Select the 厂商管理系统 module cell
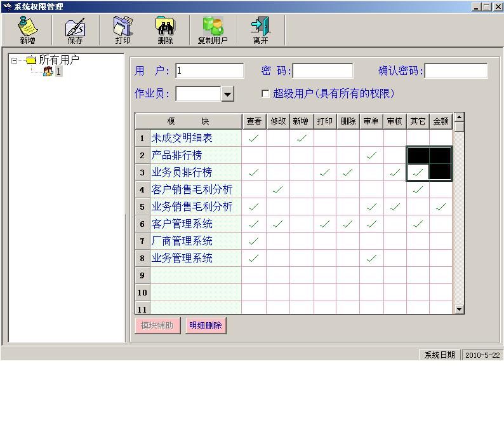This screenshot has height=434, width=504. [196, 241]
